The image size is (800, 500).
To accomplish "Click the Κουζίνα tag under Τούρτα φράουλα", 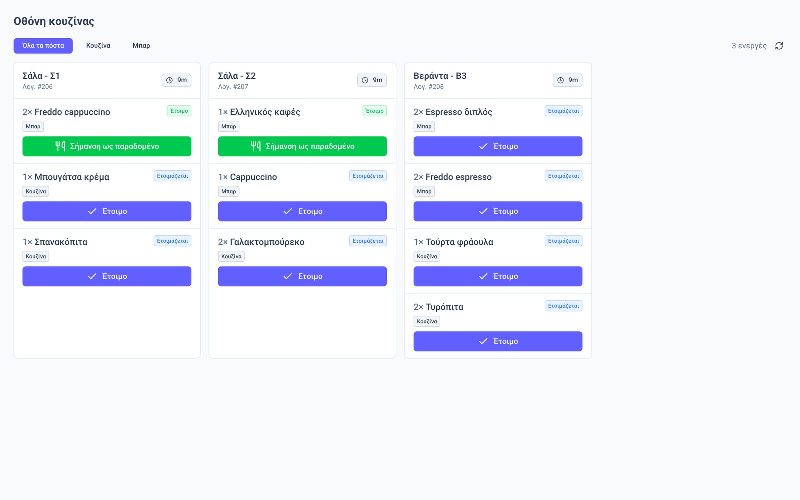I will click(x=427, y=256).
